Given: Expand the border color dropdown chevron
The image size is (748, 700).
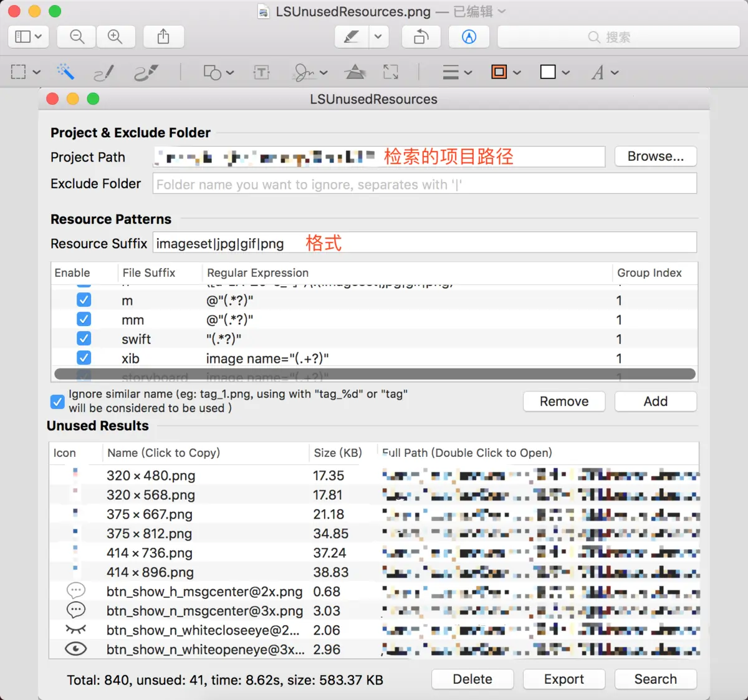Looking at the screenshot, I should (x=517, y=72).
